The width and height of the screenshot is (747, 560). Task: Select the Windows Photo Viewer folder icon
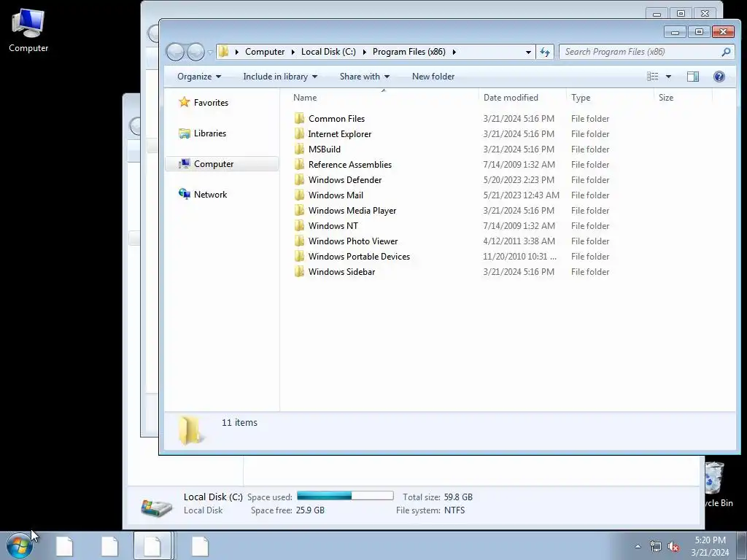[299, 241]
